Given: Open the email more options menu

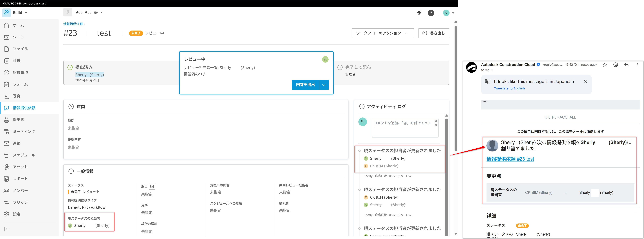Looking at the screenshot, I should (x=637, y=65).
